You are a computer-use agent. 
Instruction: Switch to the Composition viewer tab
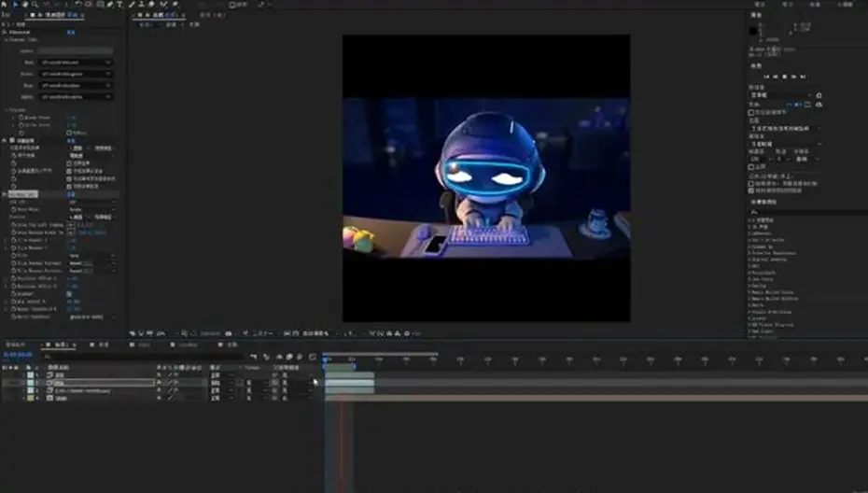(160, 15)
